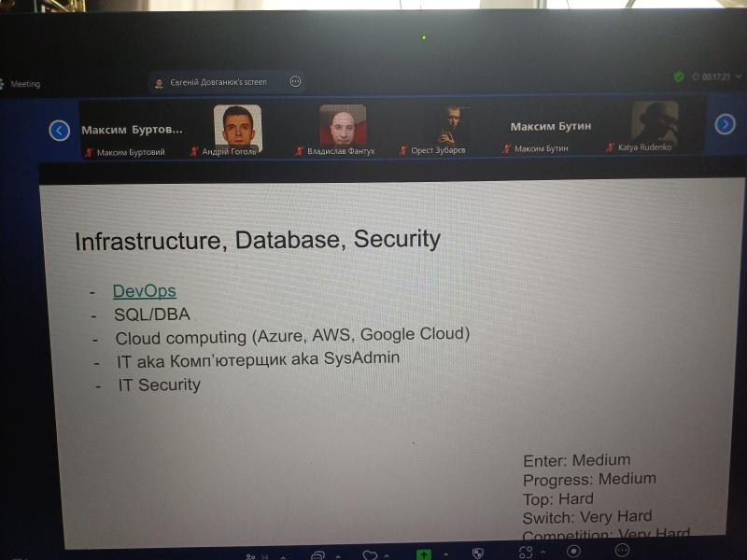Image resolution: width=747 pixels, height=560 pixels.
Task: Click the Enter: Medium line
Action: tap(577, 460)
